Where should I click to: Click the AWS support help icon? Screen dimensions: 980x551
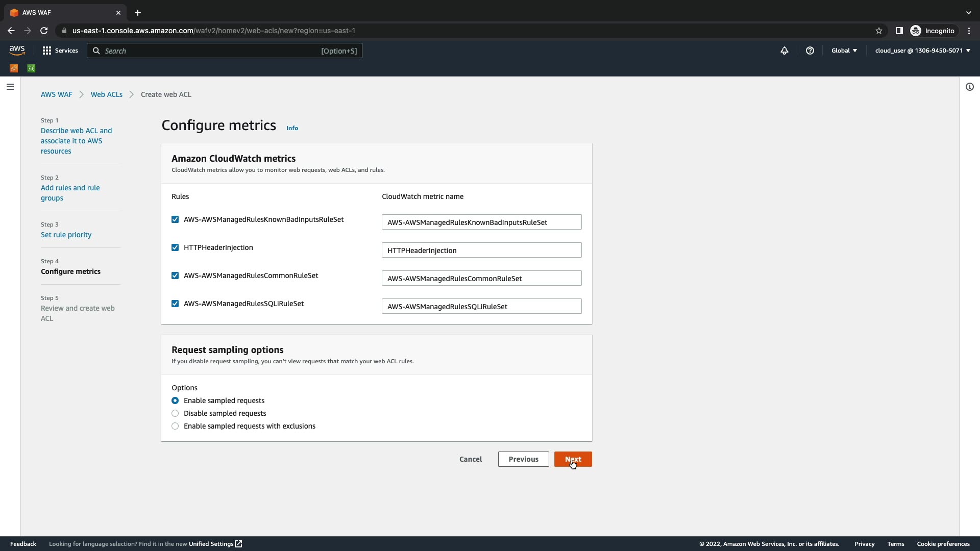tap(810, 51)
